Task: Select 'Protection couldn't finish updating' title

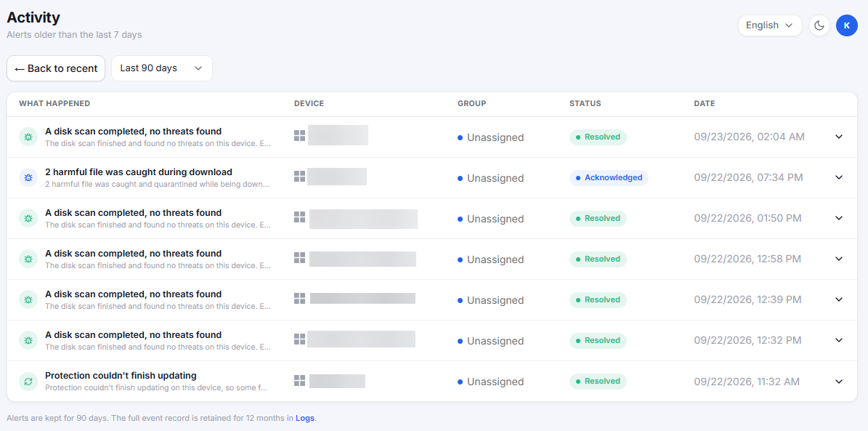Action: pos(121,376)
